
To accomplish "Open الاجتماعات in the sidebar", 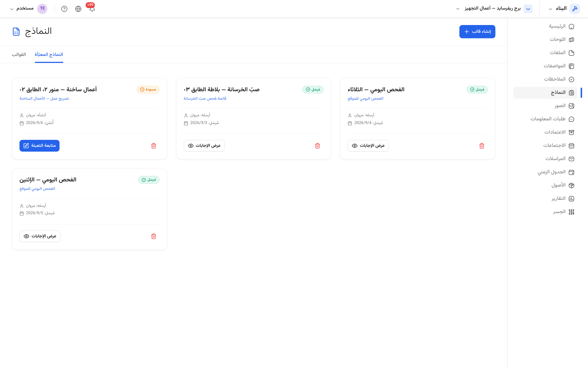I will pos(545,146).
